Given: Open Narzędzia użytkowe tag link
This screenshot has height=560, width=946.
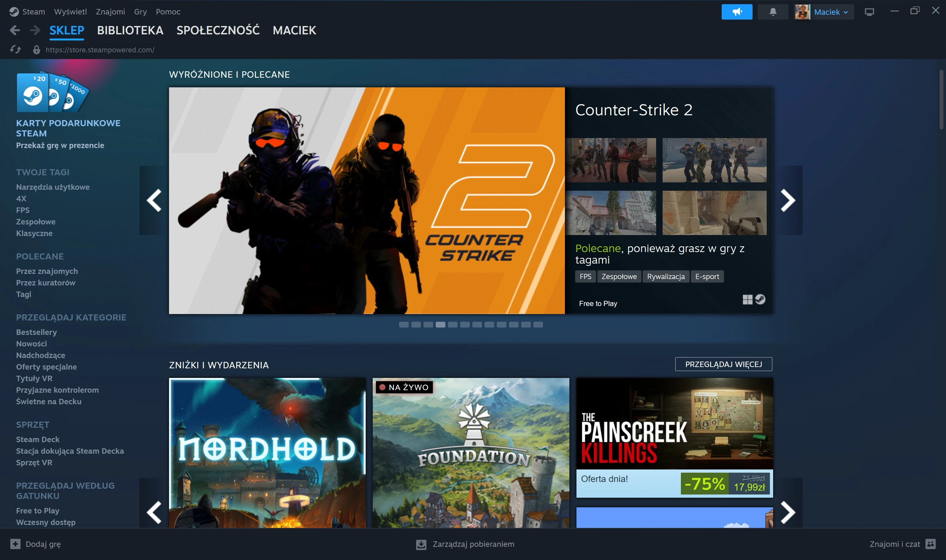Looking at the screenshot, I should pyautogui.click(x=53, y=187).
